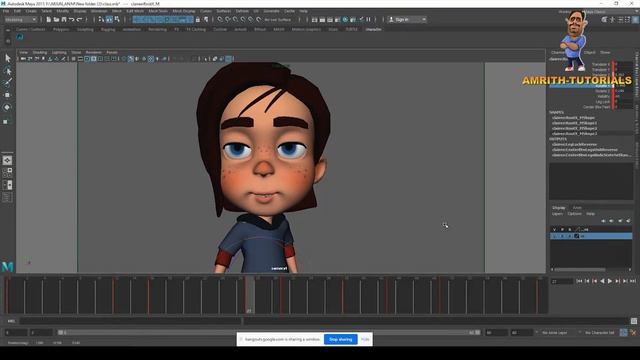
Task: Open the No Anim Layer dropdown
Action: pos(555,333)
